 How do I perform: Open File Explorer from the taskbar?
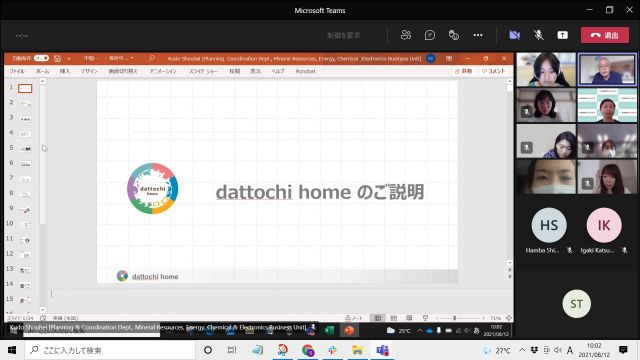click(x=358, y=350)
